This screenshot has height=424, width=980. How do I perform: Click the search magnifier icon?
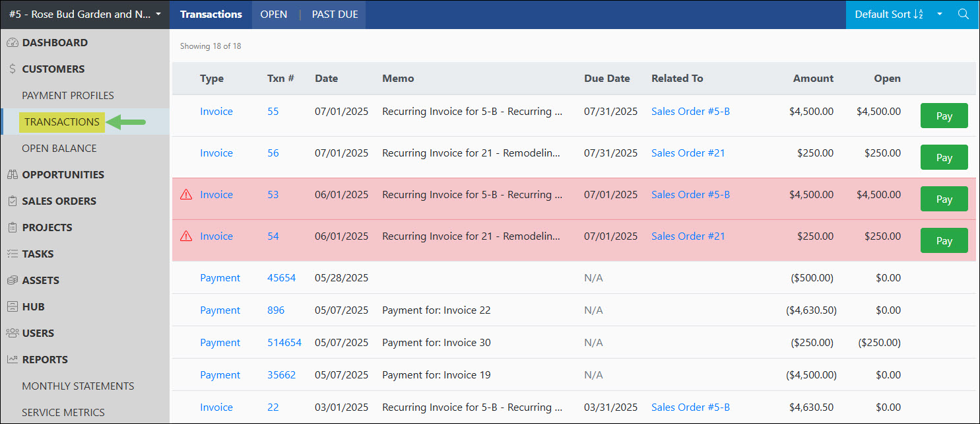click(963, 13)
